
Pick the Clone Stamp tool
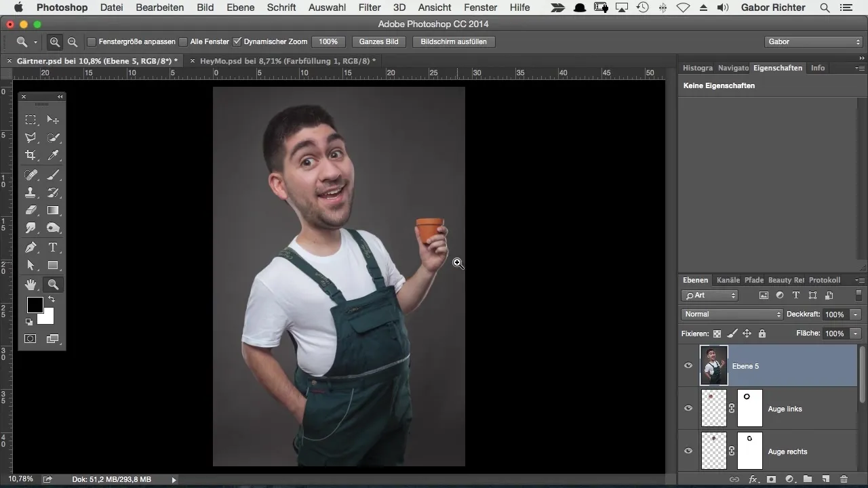31,192
